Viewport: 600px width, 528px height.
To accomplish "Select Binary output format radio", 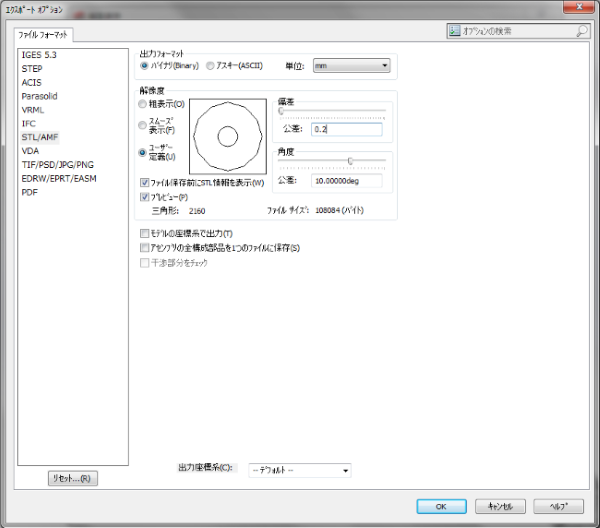I will pos(144,66).
